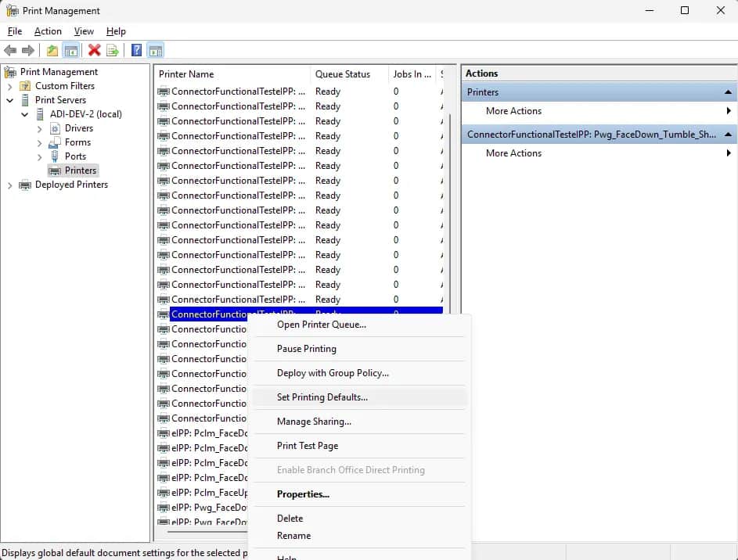Sort list by Queue Status column header

coord(342,74)
